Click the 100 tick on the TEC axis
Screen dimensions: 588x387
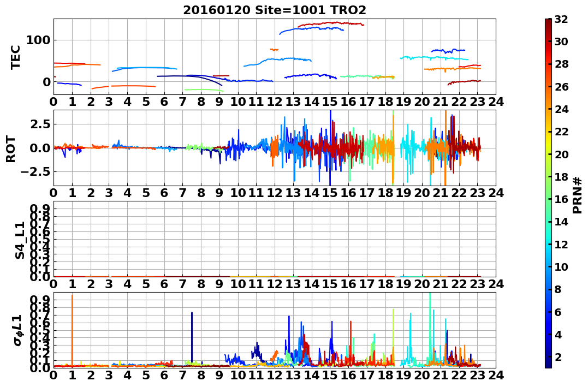coord(39,40)
